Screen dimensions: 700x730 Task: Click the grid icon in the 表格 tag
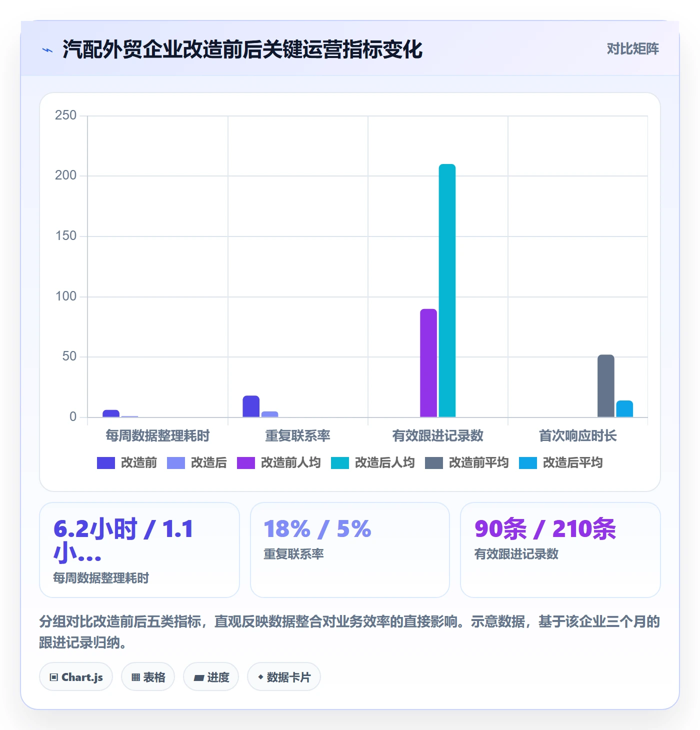coord(135,677)
